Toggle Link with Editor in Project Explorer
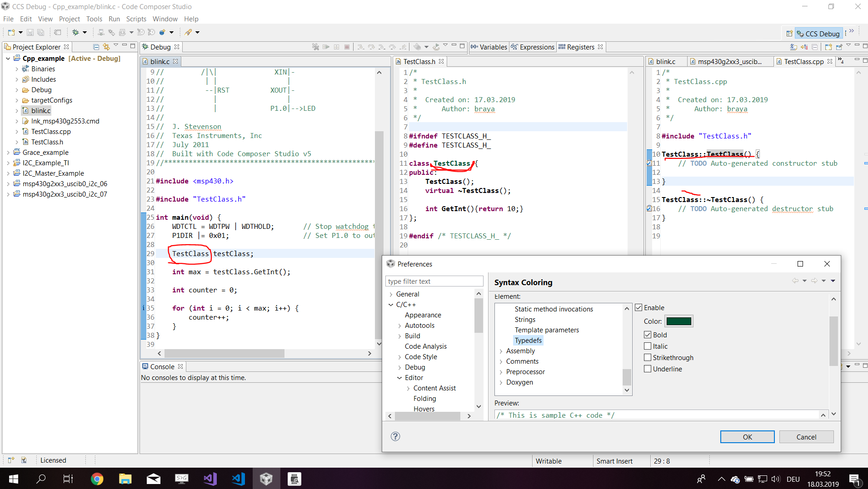The image size is (868, 489). tap(106, 47)
